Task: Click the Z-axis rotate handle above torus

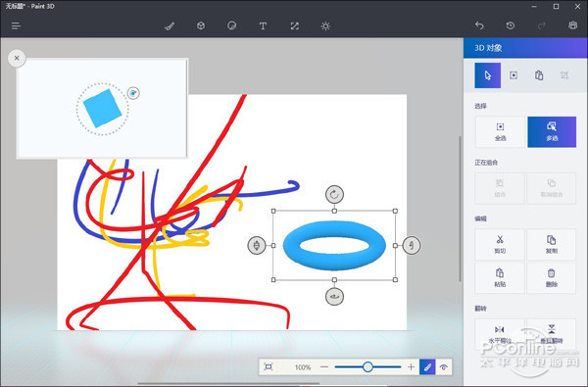Action: point(334,195)
